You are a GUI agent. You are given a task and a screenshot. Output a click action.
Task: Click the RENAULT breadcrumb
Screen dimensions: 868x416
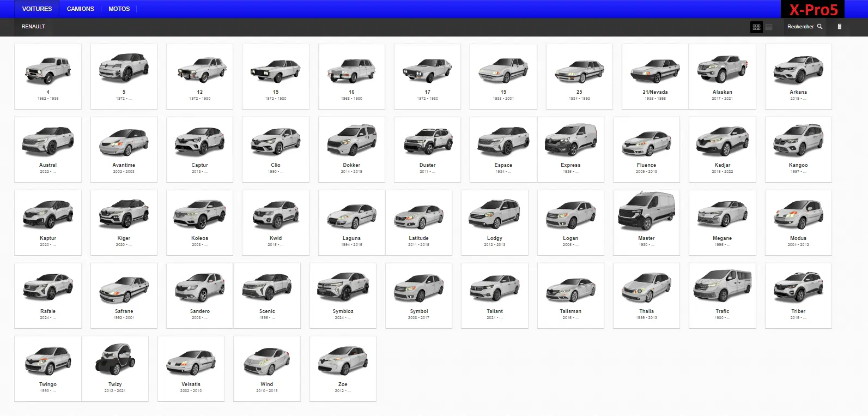coord(33,26)
